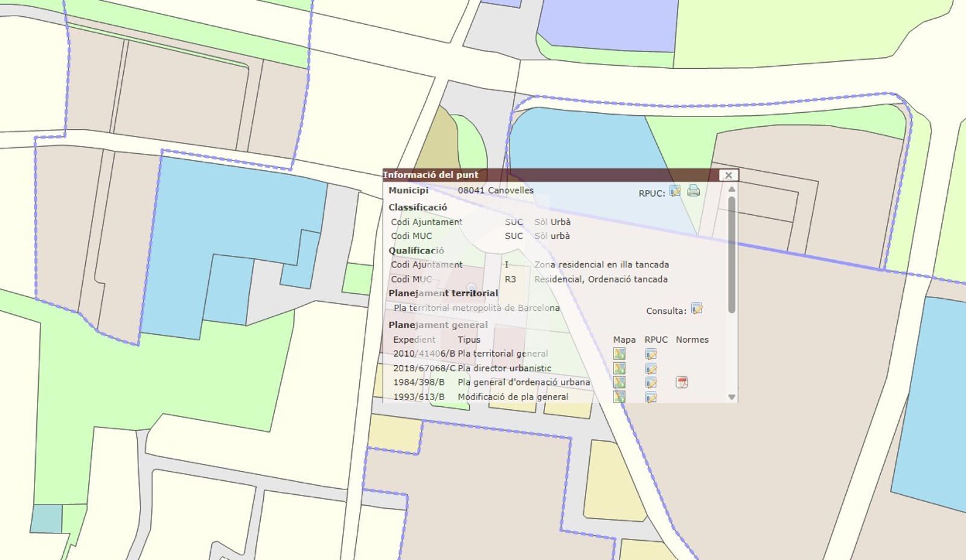Open Normes PDF for expedient 1984/398/B
This screenshot has height=560, width=966.
click(682, 383)
